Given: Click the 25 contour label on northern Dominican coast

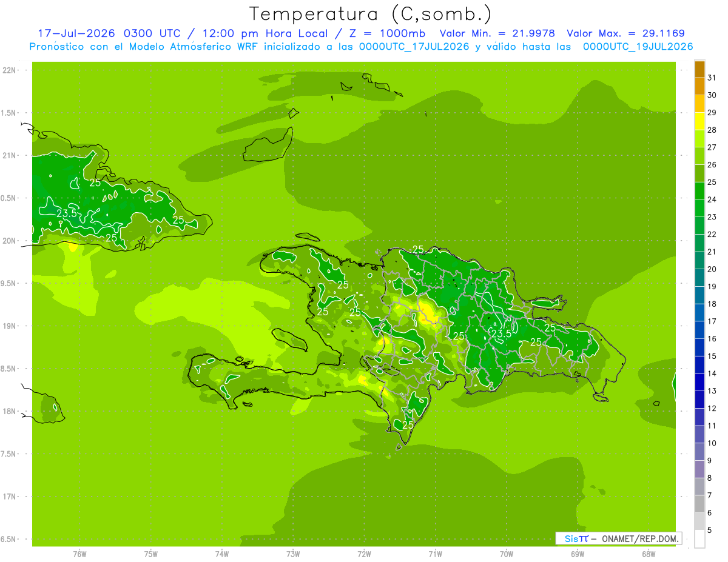Looking at the screenshot, I should tap(418, 249).
